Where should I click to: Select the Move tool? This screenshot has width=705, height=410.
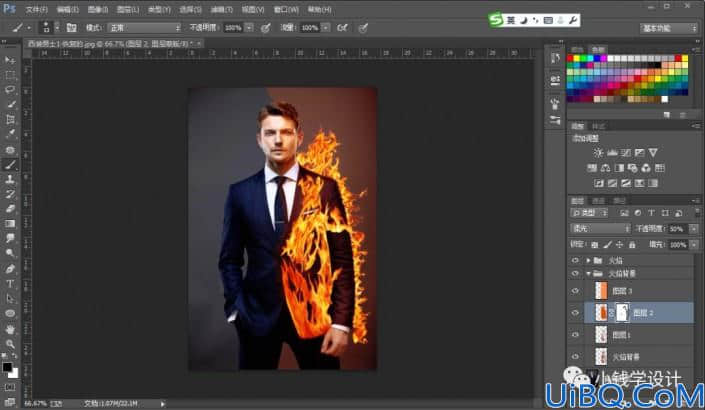tap(10, 60)
